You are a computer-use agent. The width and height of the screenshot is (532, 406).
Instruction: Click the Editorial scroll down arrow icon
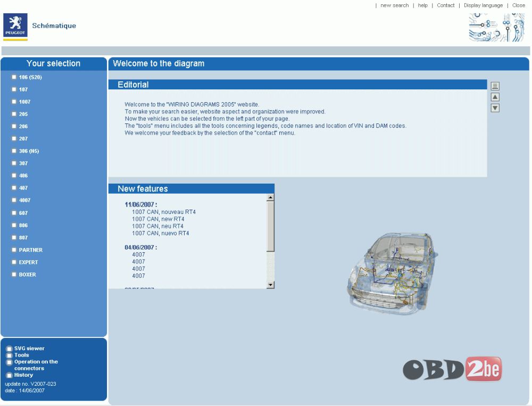click(x=495, y=108)
